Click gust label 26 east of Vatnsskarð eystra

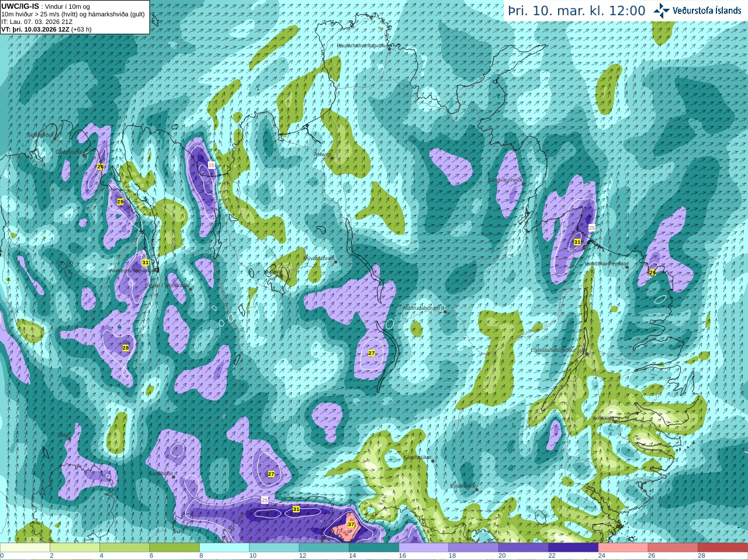pyautogui.click(x=653, y=272)
